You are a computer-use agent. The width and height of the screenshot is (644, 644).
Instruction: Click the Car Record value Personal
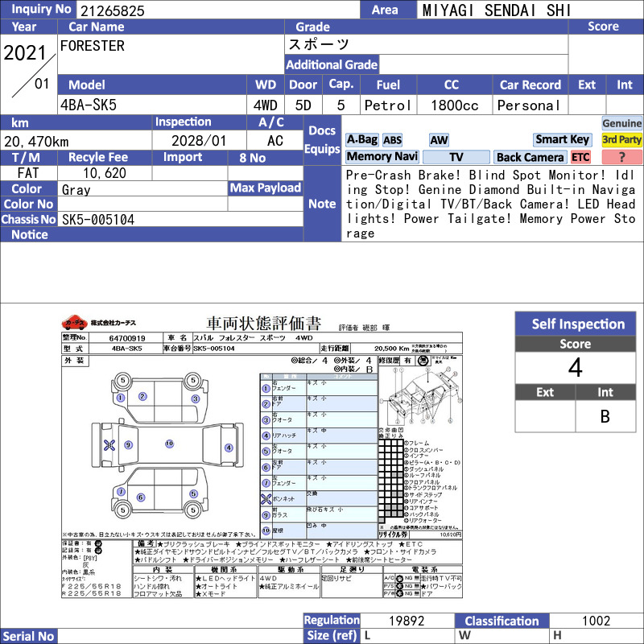[529, 105]
